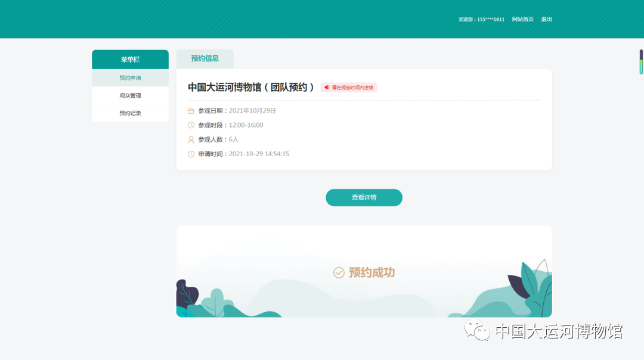The width and height of the screenshot is (644, 360).
Task: Go to 网站首页 in the header
Action: 522,20
